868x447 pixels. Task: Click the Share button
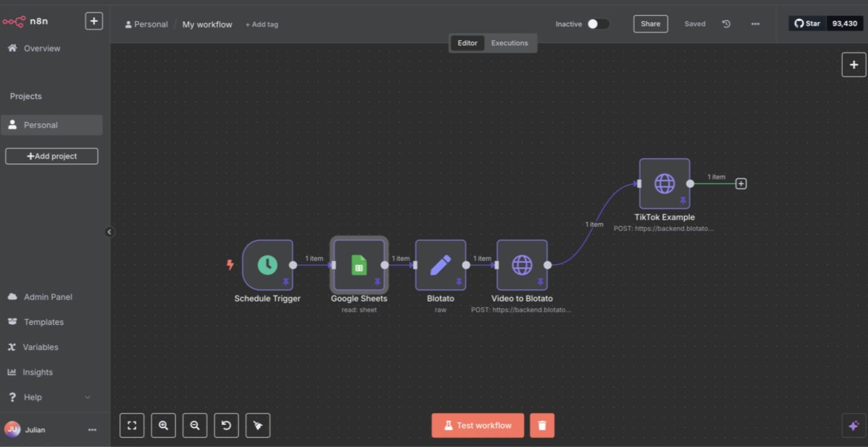(x=650, y=24)
